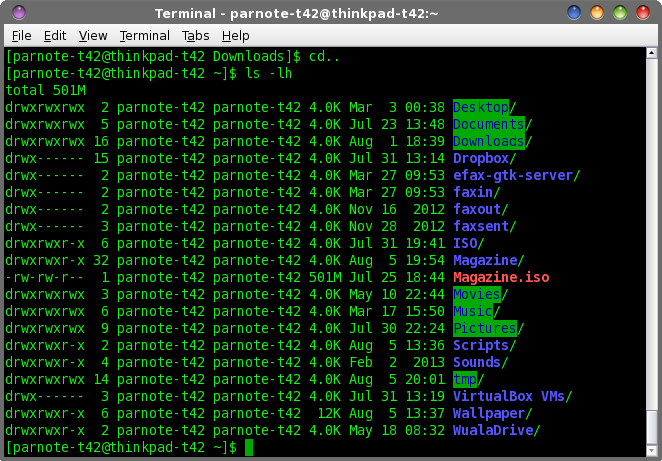This screenshot has height=461, width=662.
Task: Click the Movies directory name
Action: (x=477, y=294)
